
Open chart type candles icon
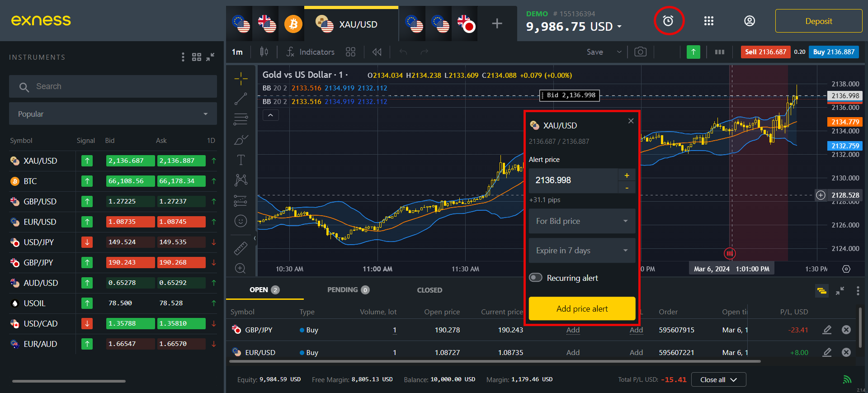264,52
